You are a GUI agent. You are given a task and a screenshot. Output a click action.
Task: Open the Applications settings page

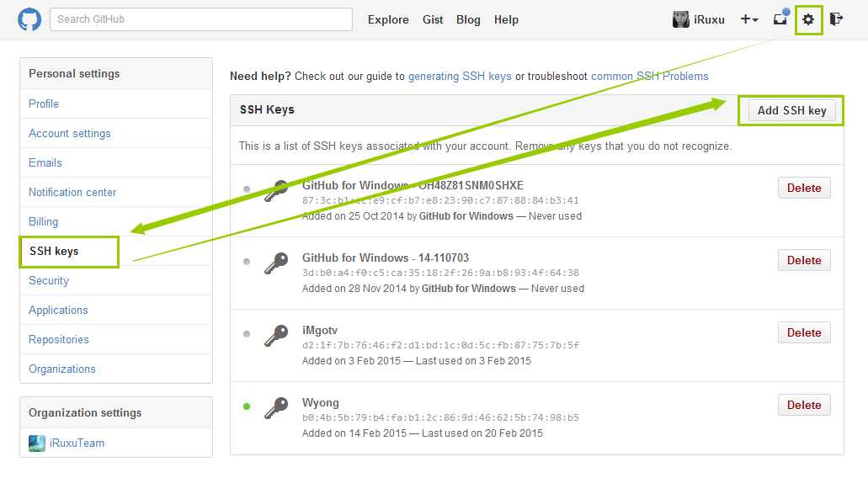coord(58,310)
